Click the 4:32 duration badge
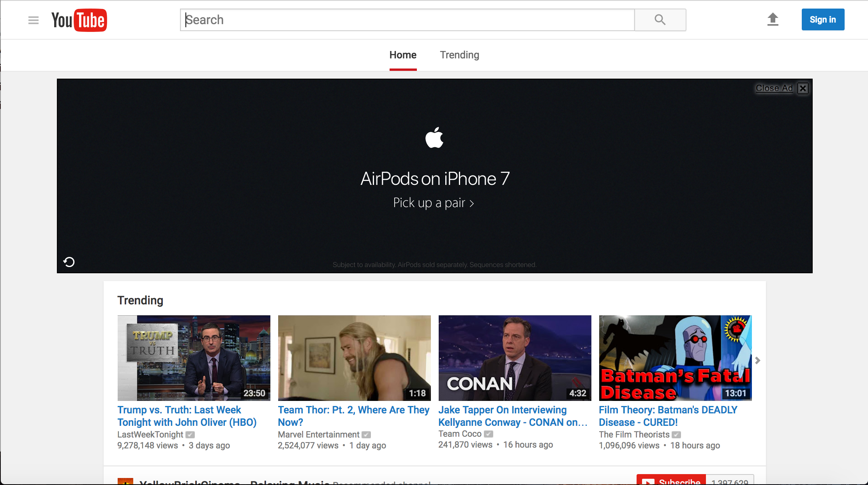The image size is (868, 485). pyautogui.click(x=578, y=394)
